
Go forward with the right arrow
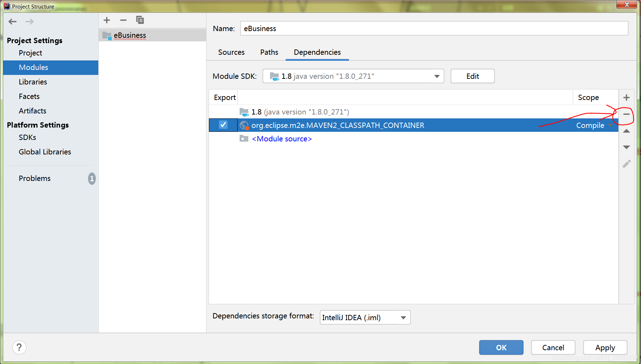29,22
